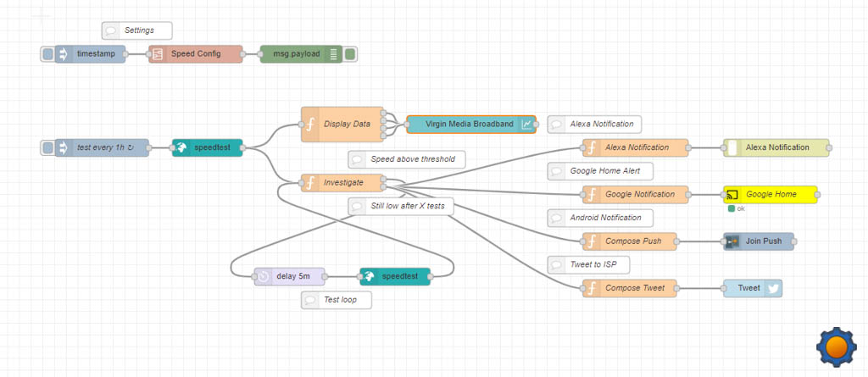Select the Alexa Notification output node
The image size is (868, 377).
pyautogui.click(x=776, y=147)
